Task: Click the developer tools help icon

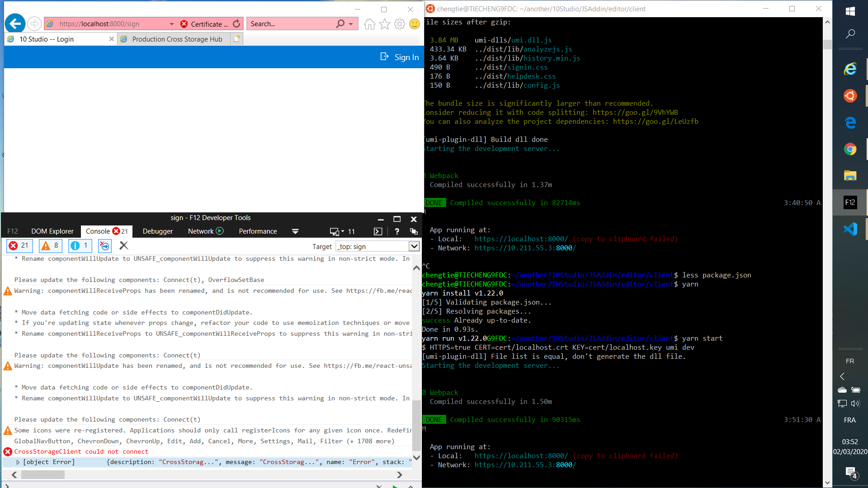Action: point(396,231)
